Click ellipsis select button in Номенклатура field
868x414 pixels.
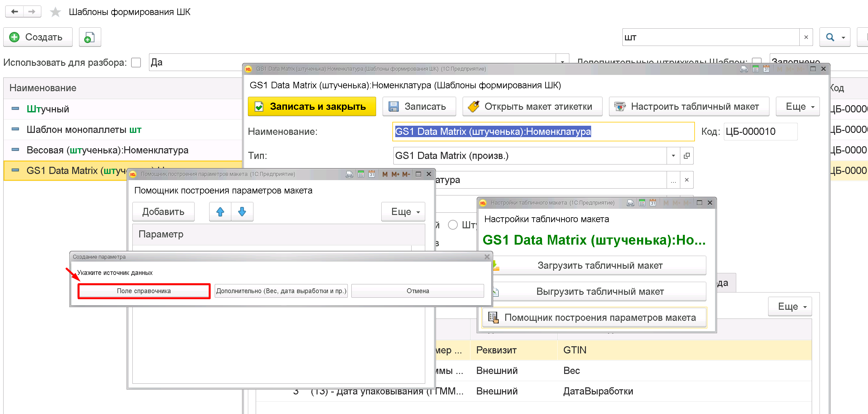pos(673,180)
